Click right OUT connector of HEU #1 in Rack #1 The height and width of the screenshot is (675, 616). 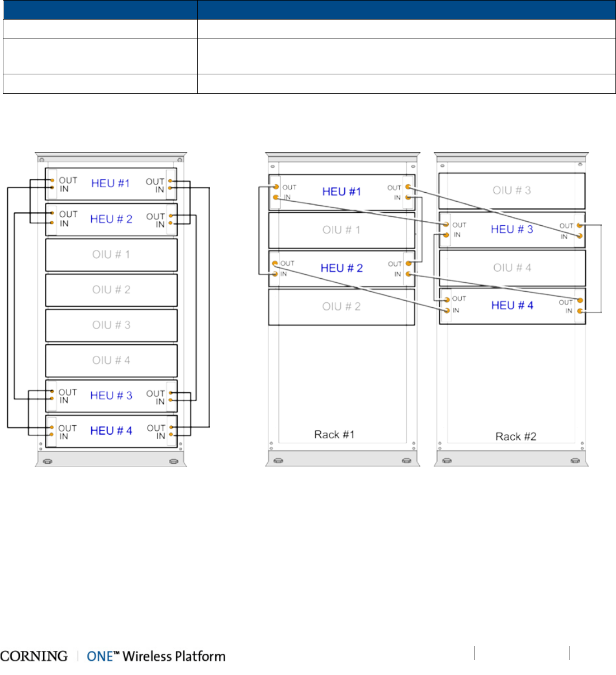click(408, 187)
